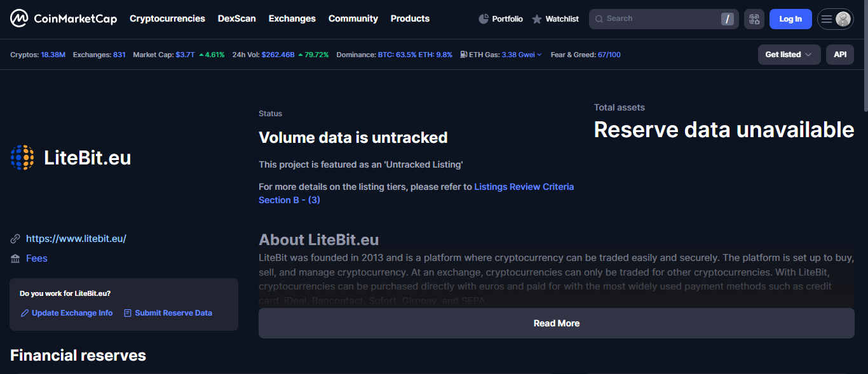Click the search magnifier icon
The height and width of the screenshot is (374, 868).
pyautogui.click(x=599, y=18)
